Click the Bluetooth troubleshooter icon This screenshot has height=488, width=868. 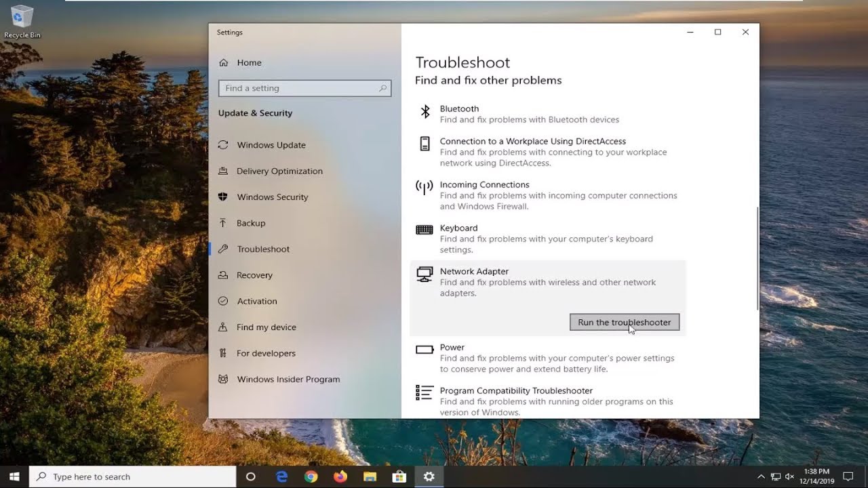425,112
